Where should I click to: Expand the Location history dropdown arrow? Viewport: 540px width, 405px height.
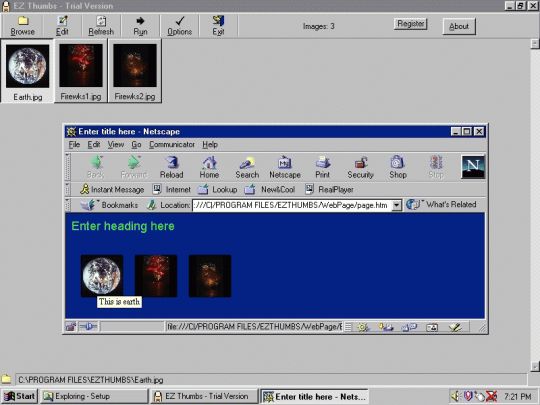397,205
